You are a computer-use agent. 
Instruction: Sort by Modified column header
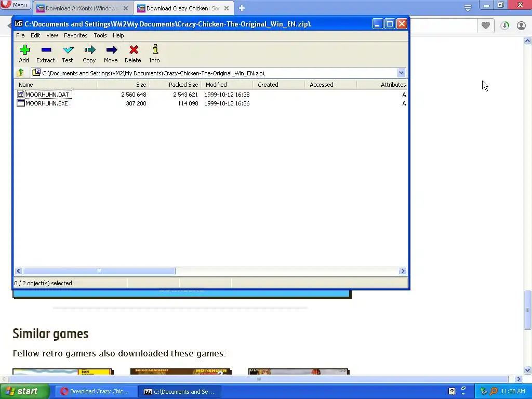tap(227, 85)
